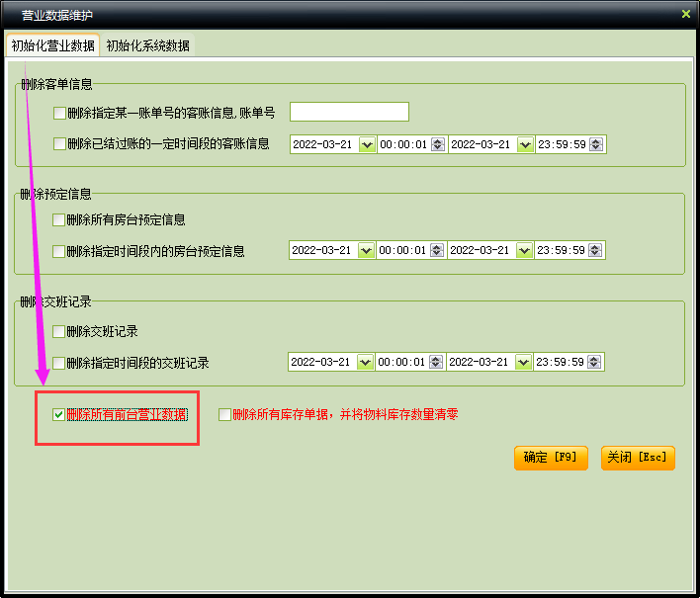The image size is (700, 598).
Task: Check 删除所有库存单据 red option
Action: [x=224, y=415]
